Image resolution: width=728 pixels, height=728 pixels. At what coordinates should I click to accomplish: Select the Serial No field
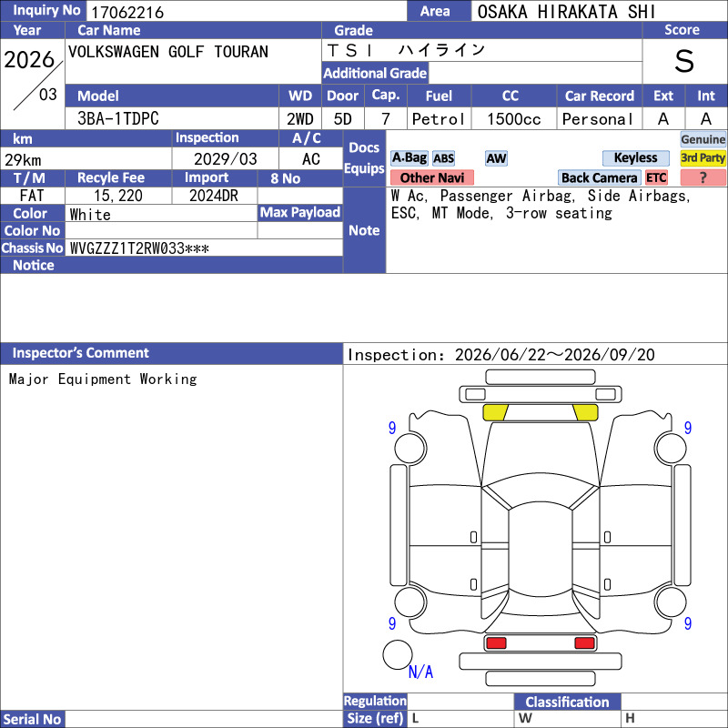(x=204, y=719)
